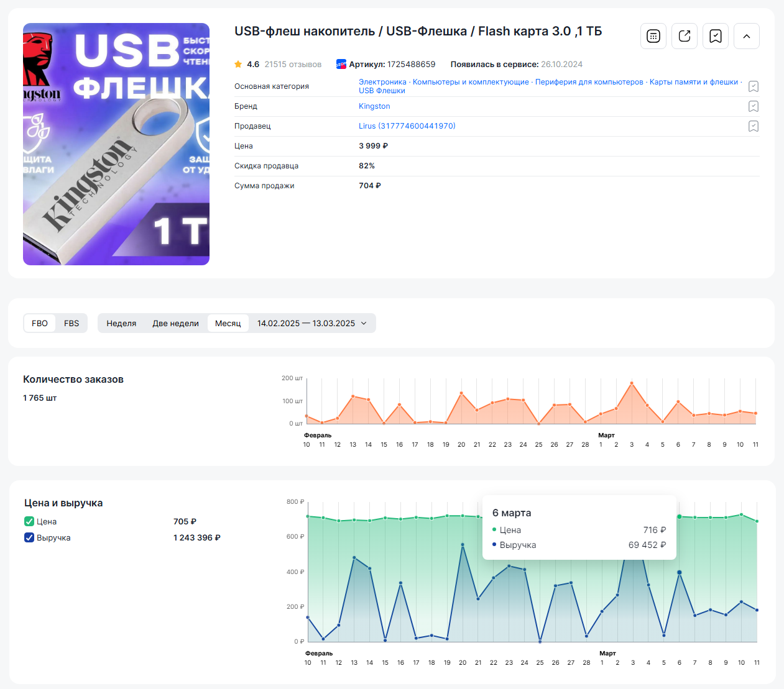The image size is (784, 689).
Task: Open the Kingston brand link
Action: click(x=374, y=106)
